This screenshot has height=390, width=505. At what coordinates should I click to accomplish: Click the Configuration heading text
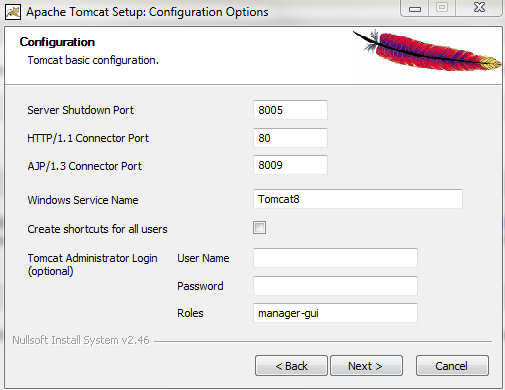click(x=57, y=42)
